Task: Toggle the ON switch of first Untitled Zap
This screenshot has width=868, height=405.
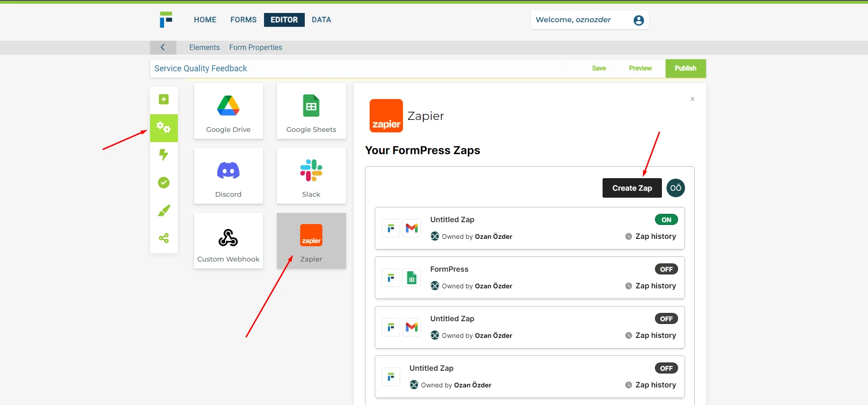Action: coord(667,220)
